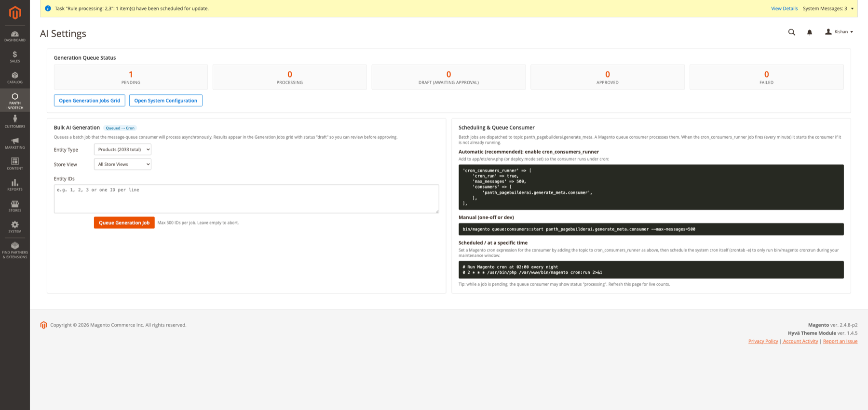Image resolution: width=868 pixels, height=410 pixels.
Task: Open the Kishan account dropdown
Action: (839, 32)
